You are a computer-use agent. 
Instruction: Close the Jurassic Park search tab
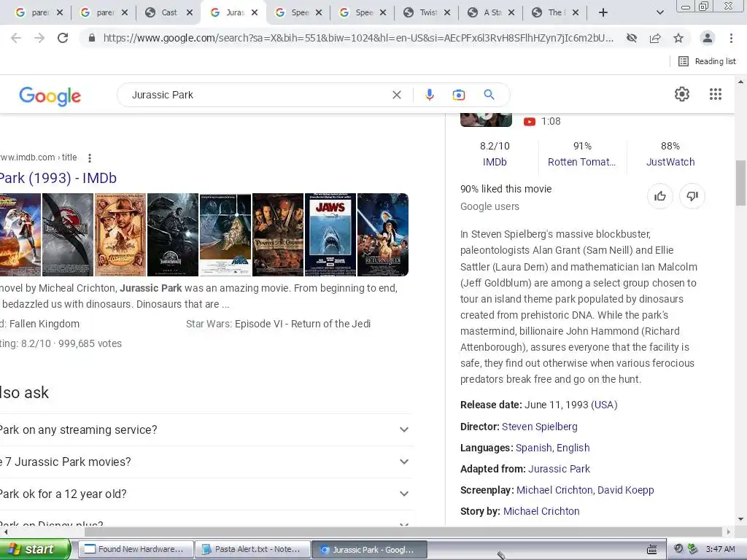[x=255, y=12]
